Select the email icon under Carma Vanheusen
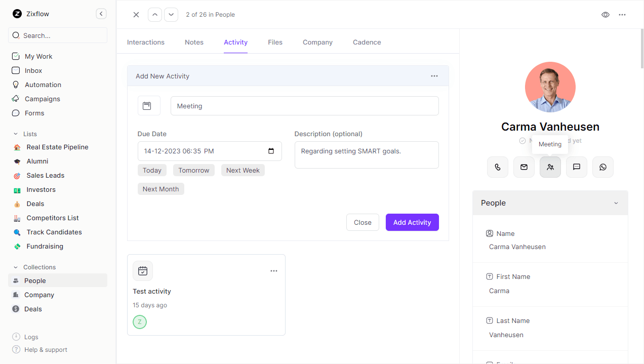Viewport: 644px width, 364px height. 524,167
